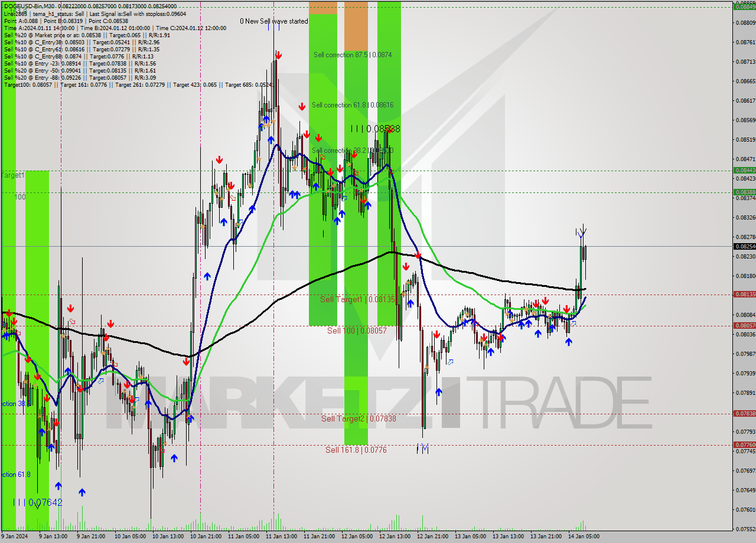Screen dimensions: 756x543
Task: Click the green 0.08388 price tag
Action: point(744,192)
